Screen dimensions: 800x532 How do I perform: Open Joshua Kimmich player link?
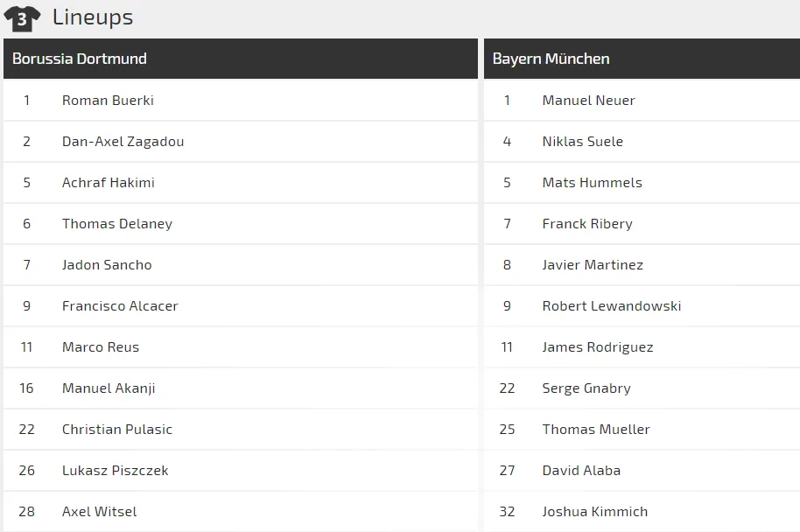594,512
